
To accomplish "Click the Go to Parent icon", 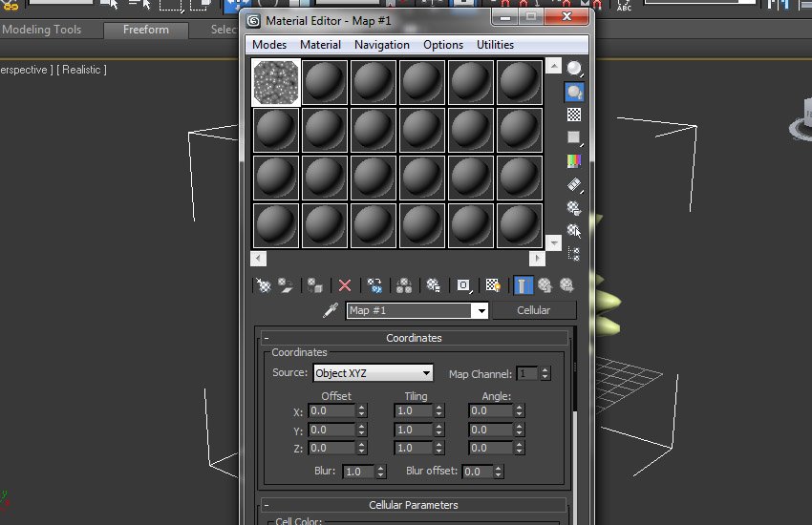I will (x=545, y=285).
